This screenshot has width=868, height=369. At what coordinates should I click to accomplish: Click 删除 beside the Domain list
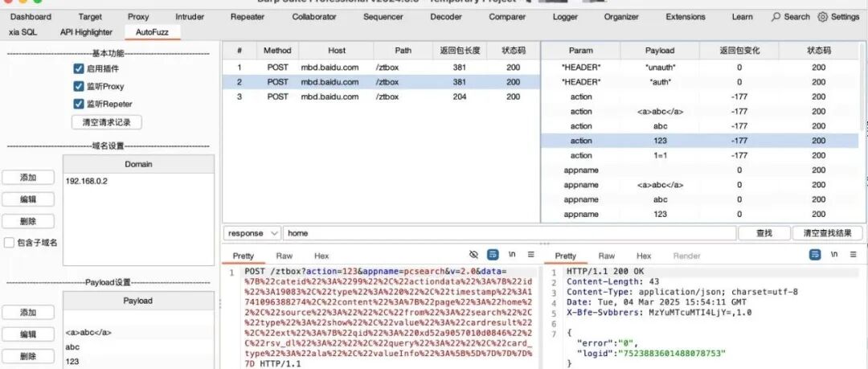point(28,221)
